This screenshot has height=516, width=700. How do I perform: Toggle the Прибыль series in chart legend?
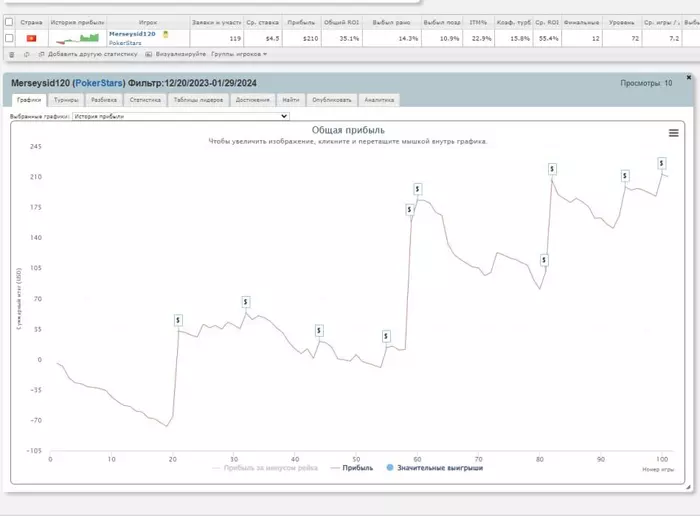click(x=352, y=468)
